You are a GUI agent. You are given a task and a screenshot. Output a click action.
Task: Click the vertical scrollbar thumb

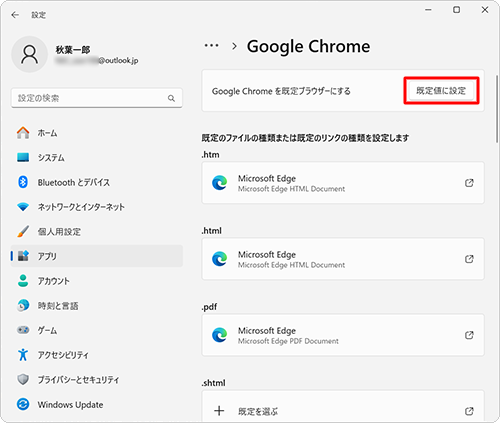point(497,109)
